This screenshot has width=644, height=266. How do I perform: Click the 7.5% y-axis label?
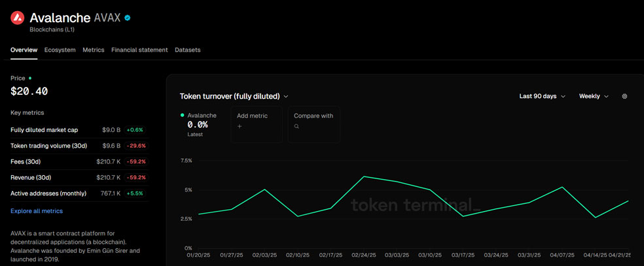(186, 161)
